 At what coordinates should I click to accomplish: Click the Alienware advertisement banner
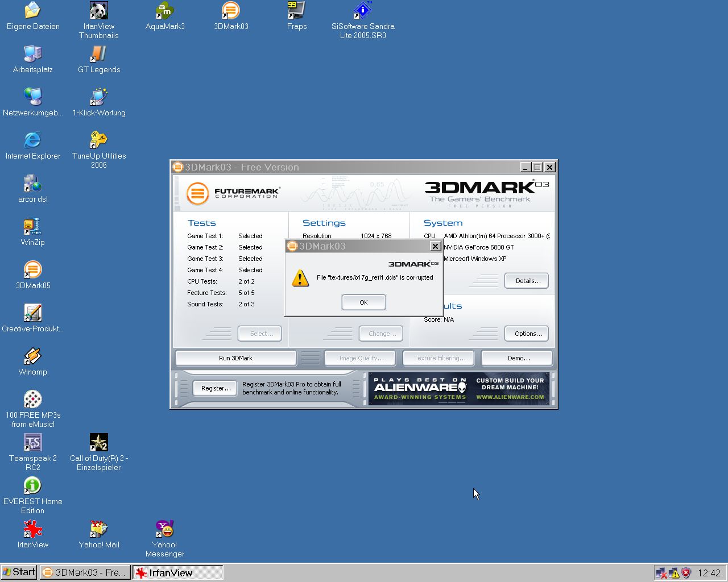pos(459,389)
